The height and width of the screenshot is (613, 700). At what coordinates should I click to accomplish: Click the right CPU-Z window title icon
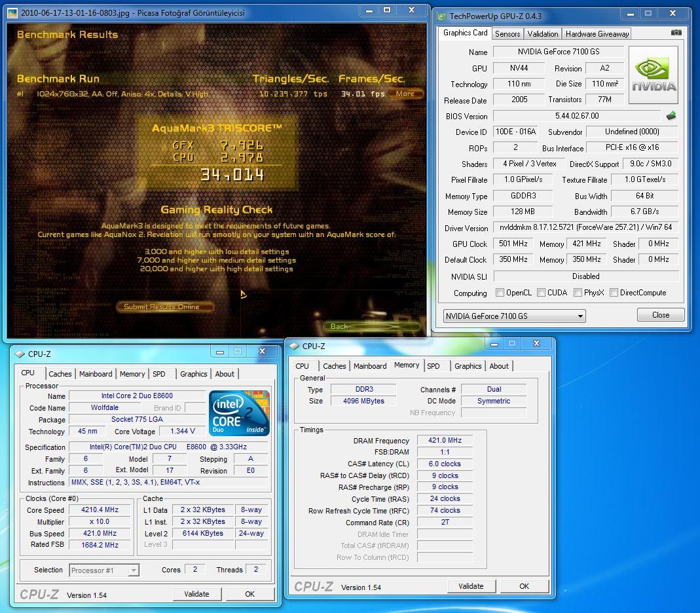click(294, 346)
